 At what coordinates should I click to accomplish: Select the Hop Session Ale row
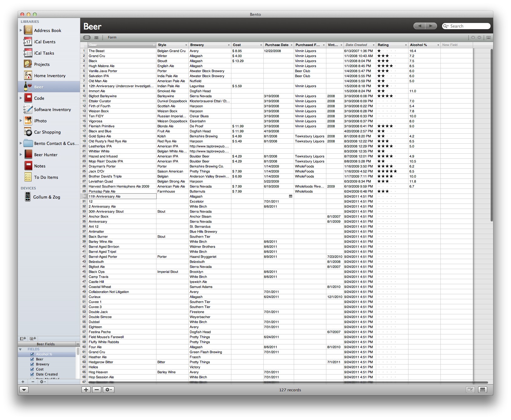[277, 377]
